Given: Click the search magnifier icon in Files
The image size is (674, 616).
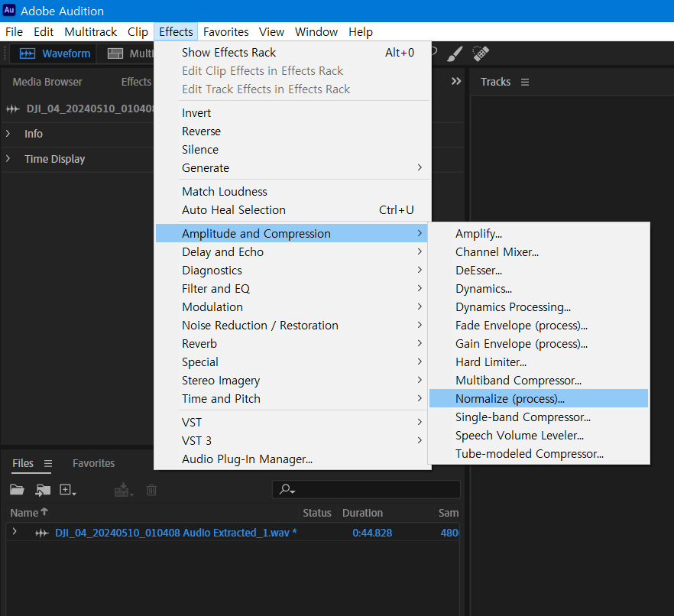Looking at the screenshot, I should [x=287, y=490].
